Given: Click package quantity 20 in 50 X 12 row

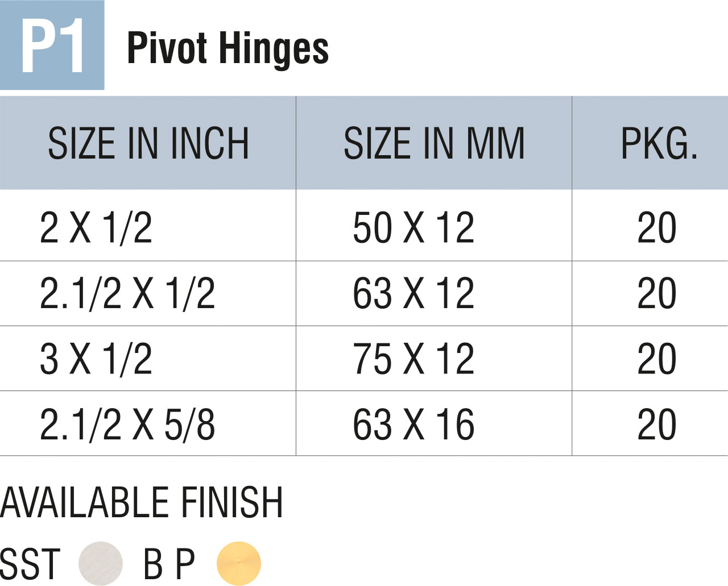Looking at the screenshot, I should click(x=657, y=227).
